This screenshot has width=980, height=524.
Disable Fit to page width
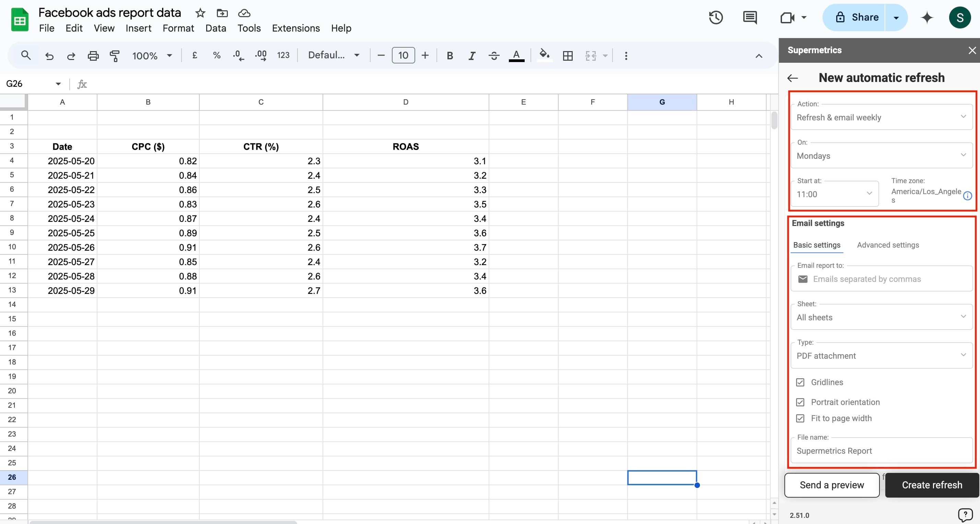[800, 418]
